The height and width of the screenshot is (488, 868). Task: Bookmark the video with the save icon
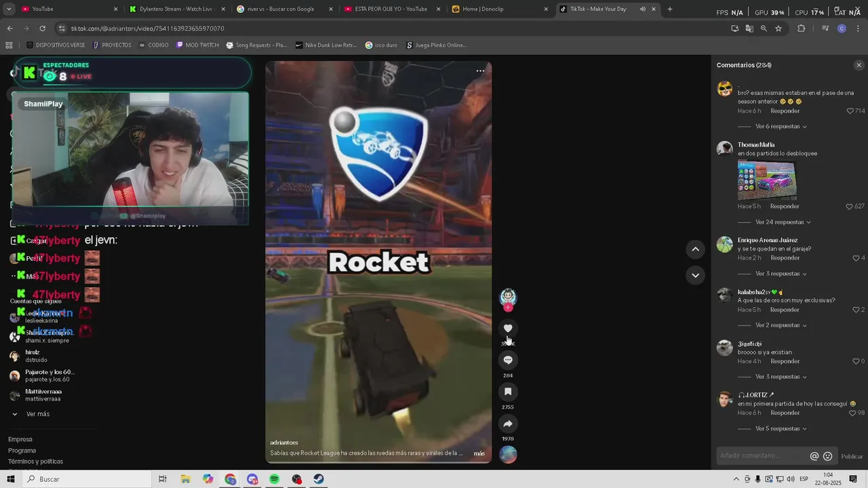tap(508, 392)
